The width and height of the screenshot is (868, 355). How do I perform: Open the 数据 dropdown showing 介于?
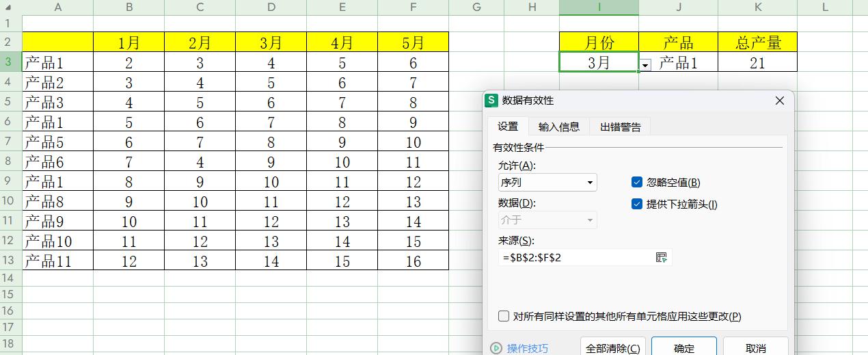[x=547, y=220]
